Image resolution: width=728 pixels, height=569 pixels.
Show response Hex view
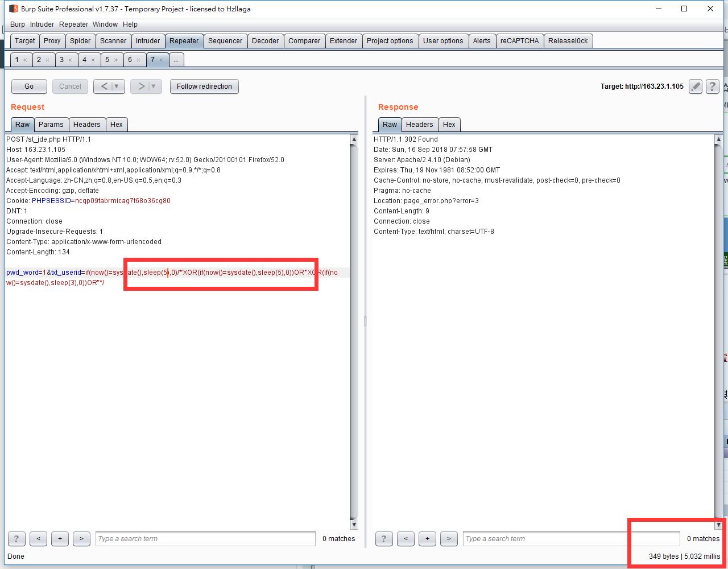[449, 125]
